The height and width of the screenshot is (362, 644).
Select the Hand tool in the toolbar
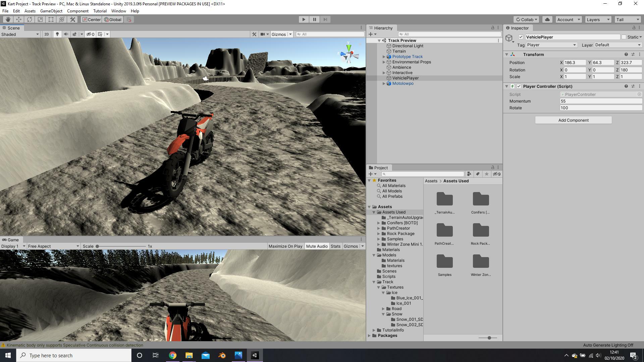8,19
